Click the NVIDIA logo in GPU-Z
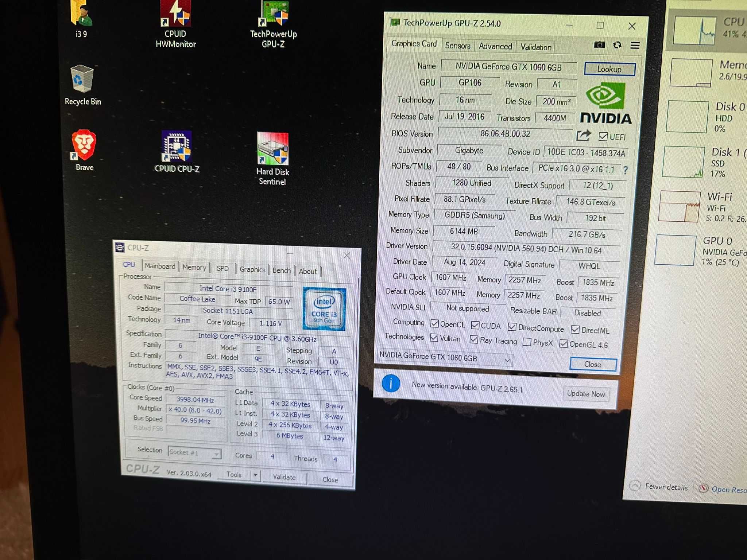The width and height of the screenshot is (747, 560). 605,103
